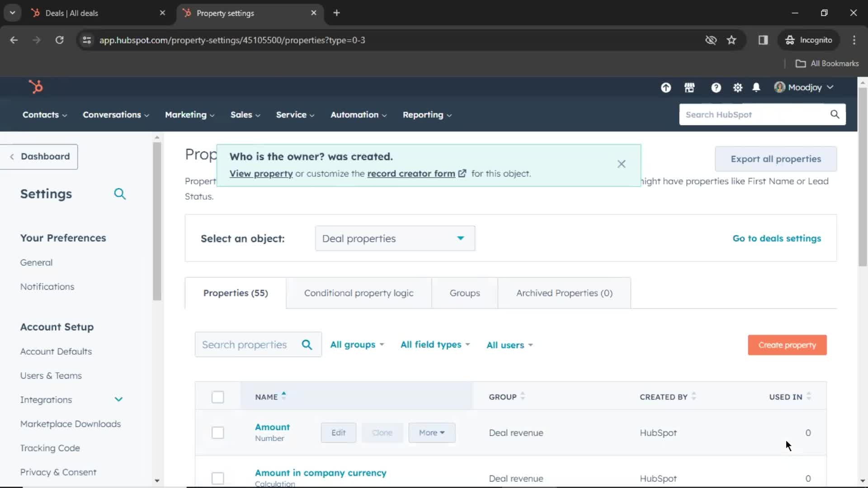Open the Conversations navigation menu
This screenshot has width=868, height=488.
pyautogui.click(x=116, y=115)
